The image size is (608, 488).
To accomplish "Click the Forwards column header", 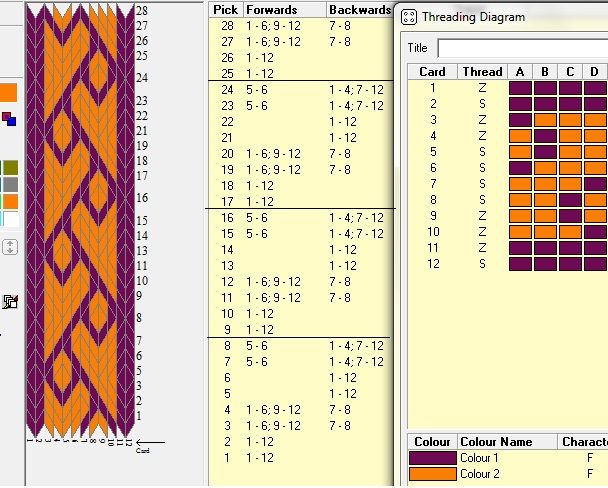I will click(x=285, y=10).
